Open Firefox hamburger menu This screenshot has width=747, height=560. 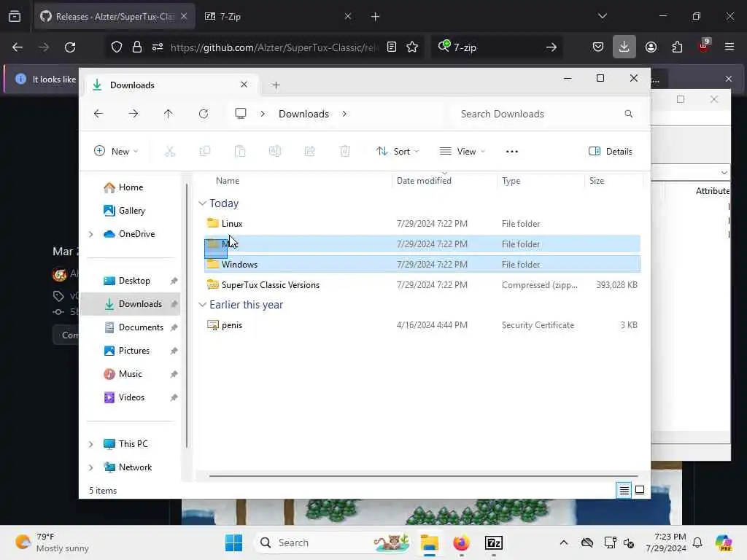[x=729, y=47]
